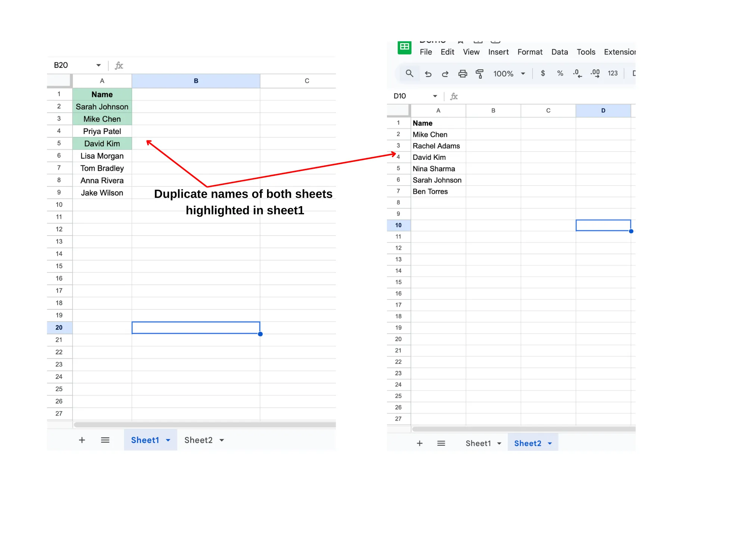The height and width of the screenshot is (560, 747).
Task: Open the Print icon
Action: click(463, 74)
